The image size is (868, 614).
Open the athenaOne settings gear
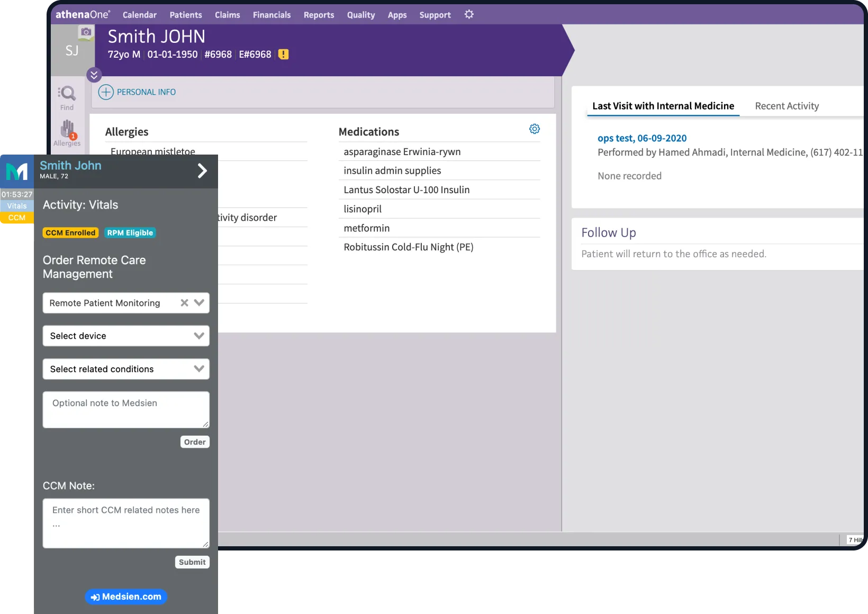[x=469, y=14]
